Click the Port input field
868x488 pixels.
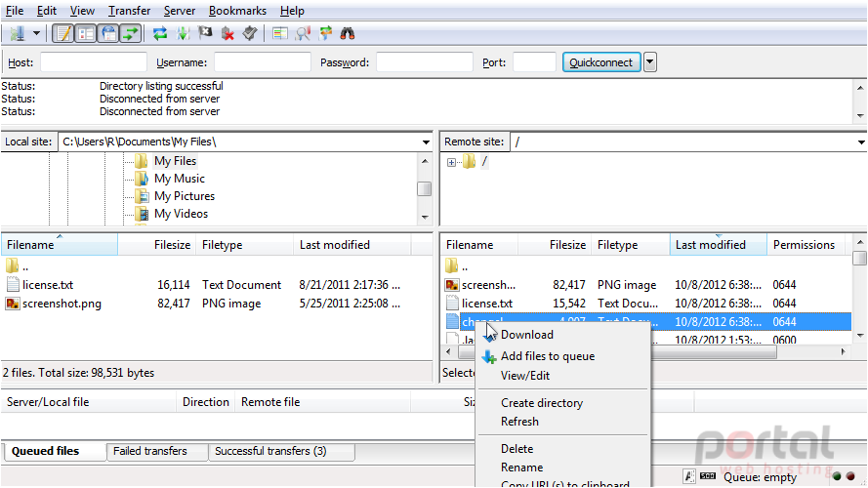click(534, 62)
